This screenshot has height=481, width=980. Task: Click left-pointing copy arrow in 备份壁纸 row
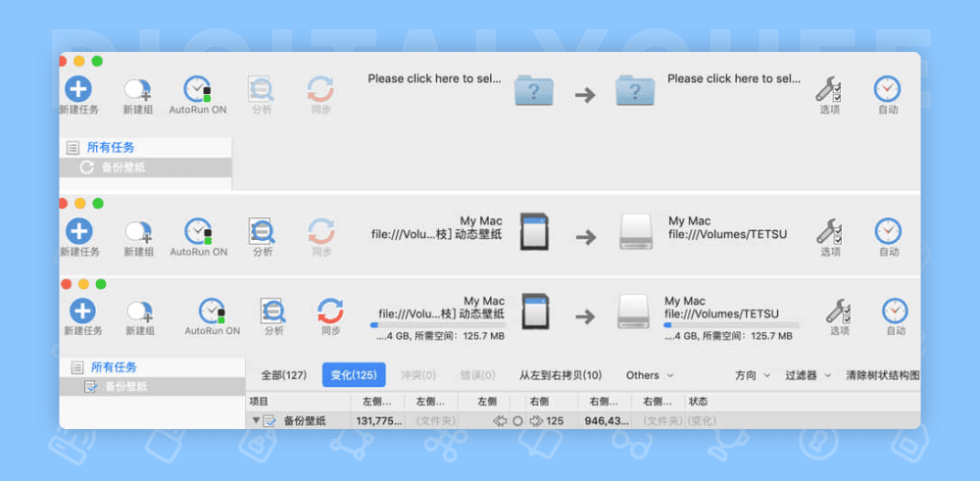tap(500, 421)
